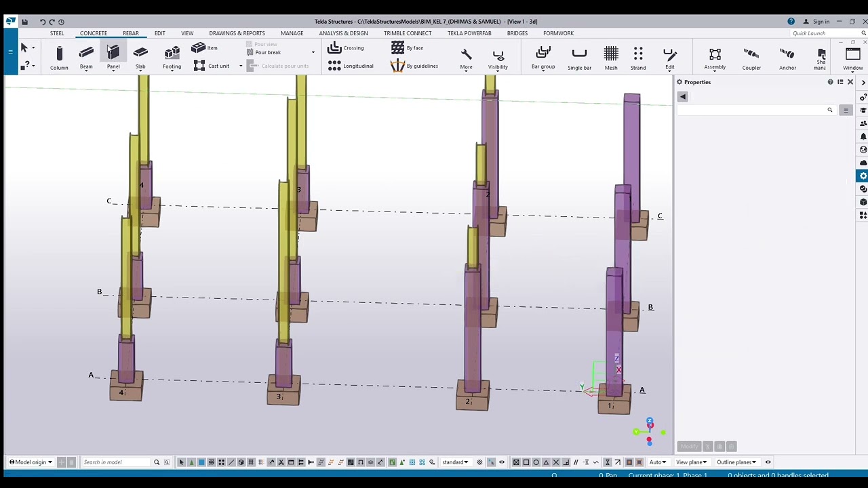Open the cube icon in side pane

(863, 202)
